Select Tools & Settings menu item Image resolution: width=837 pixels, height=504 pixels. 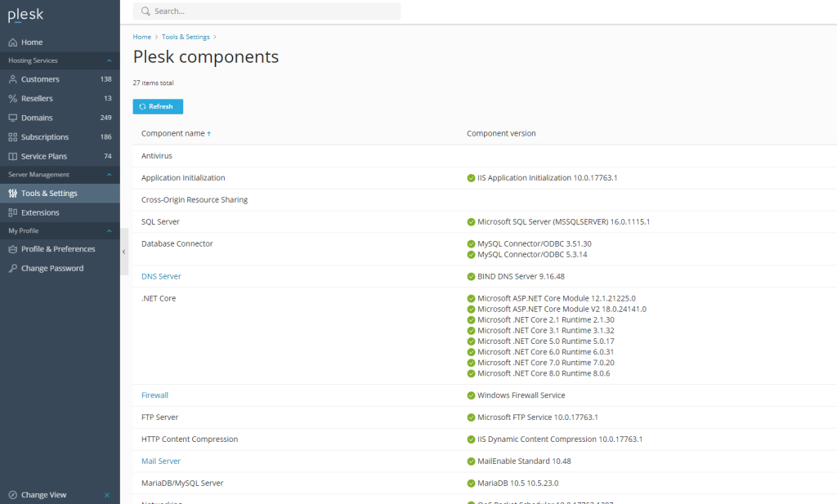(x=60, y=193)
